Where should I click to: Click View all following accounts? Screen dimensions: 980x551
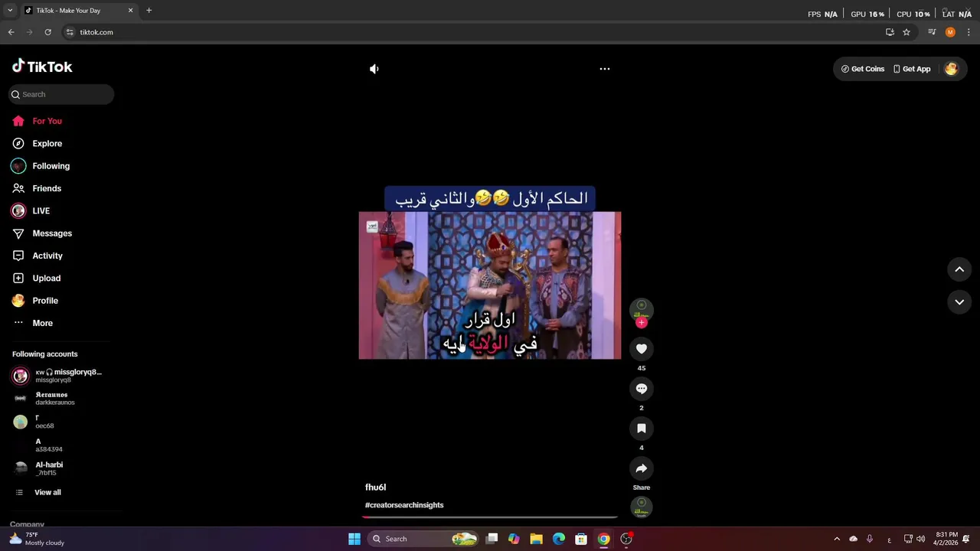click(x=47, y=492)
